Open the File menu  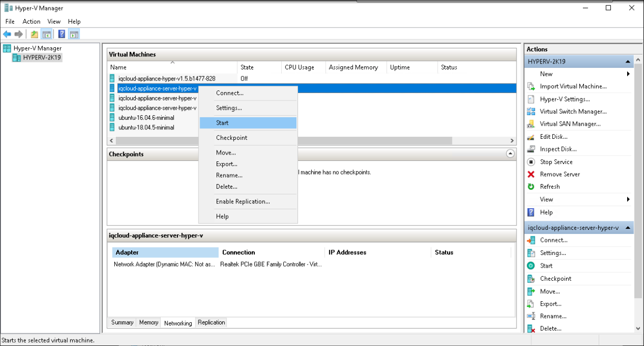coord(10,22)
